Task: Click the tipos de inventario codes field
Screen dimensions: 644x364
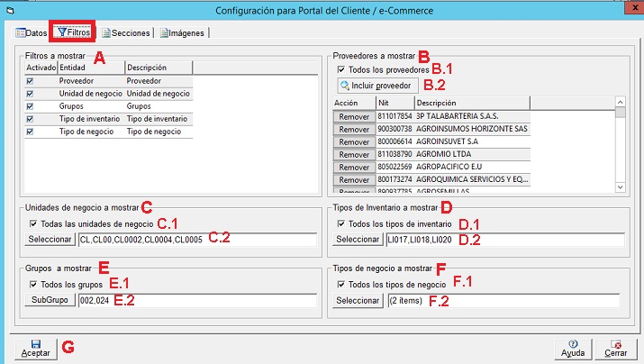Action: pyautogui.click(x=503, y=240)
